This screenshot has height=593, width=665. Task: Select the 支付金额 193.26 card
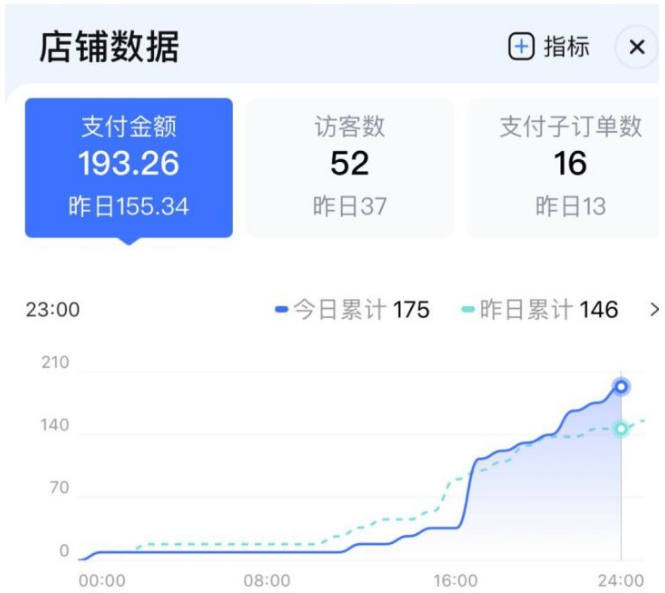click(129, 168)
